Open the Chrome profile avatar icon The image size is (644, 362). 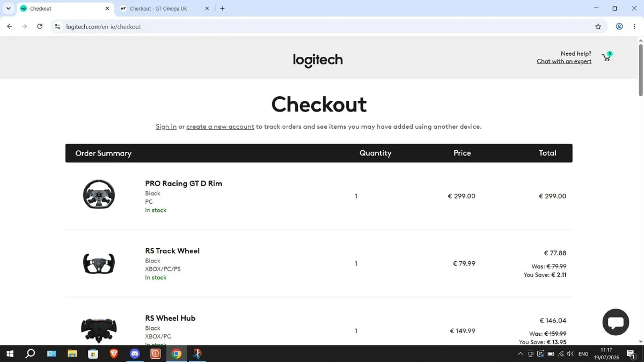pyautogui.click(x=619, y=26)
